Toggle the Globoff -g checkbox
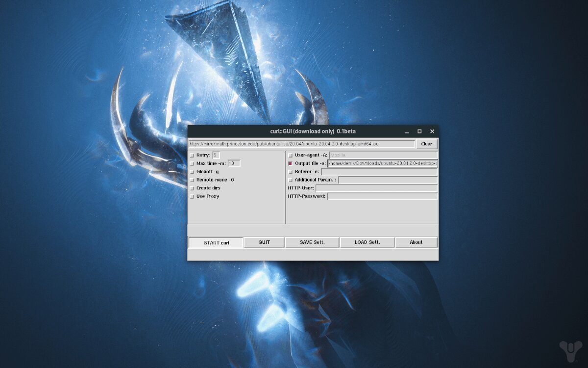Viewport: 588px width, 368px height. (192, 172)
